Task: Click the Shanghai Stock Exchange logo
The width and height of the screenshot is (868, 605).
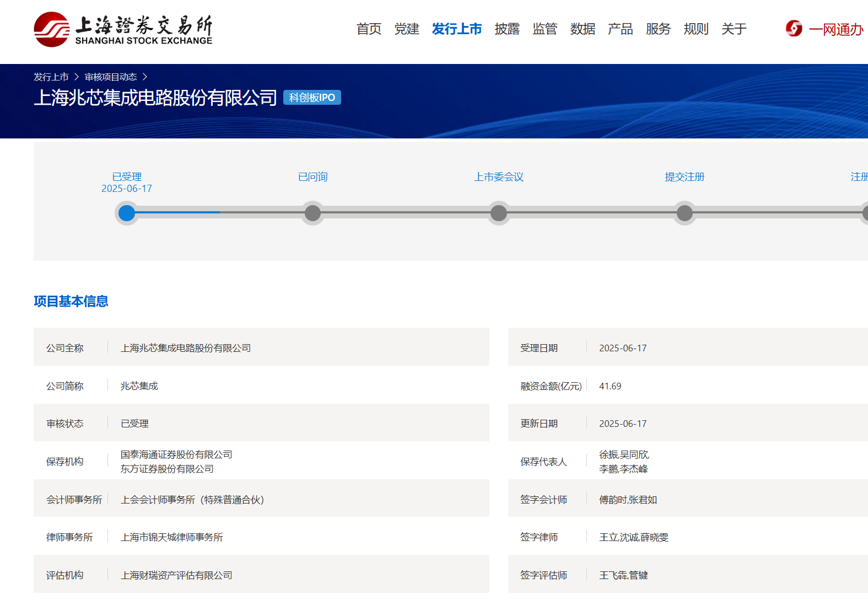Action: click(x=123, y=29)
